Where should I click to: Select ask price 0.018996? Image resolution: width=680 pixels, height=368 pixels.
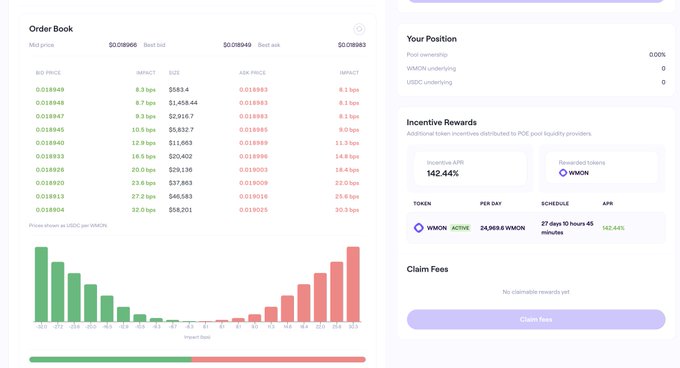(x=253, y=156)
